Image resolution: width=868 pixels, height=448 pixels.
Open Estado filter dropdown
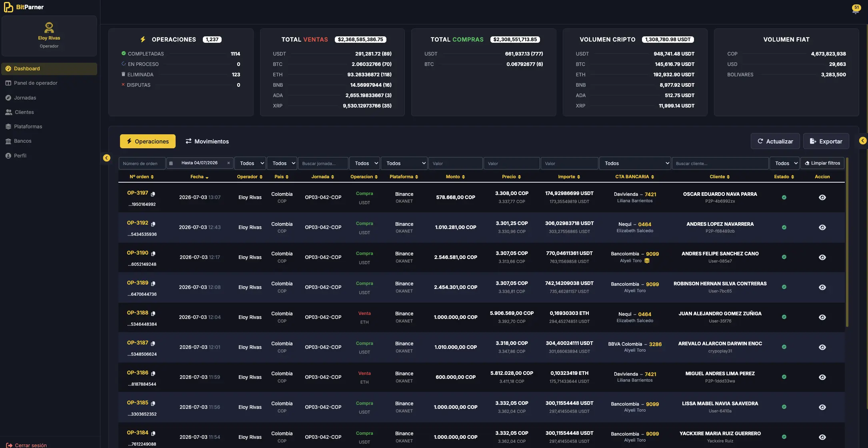pyautogui.click(x=784, y=163)
